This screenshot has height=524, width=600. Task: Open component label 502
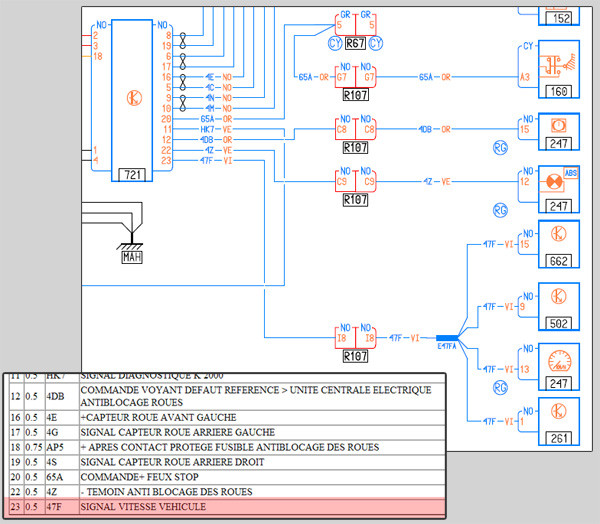[x=559, y=324]
